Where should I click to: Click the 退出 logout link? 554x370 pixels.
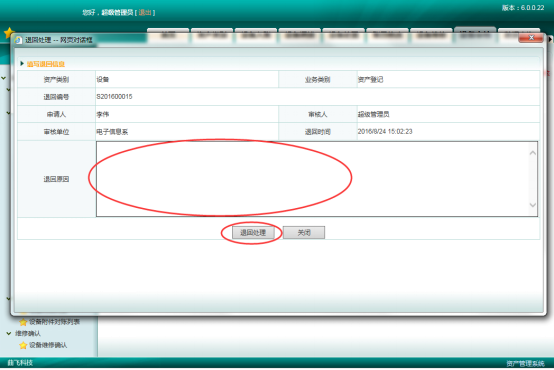click(145, 13)
